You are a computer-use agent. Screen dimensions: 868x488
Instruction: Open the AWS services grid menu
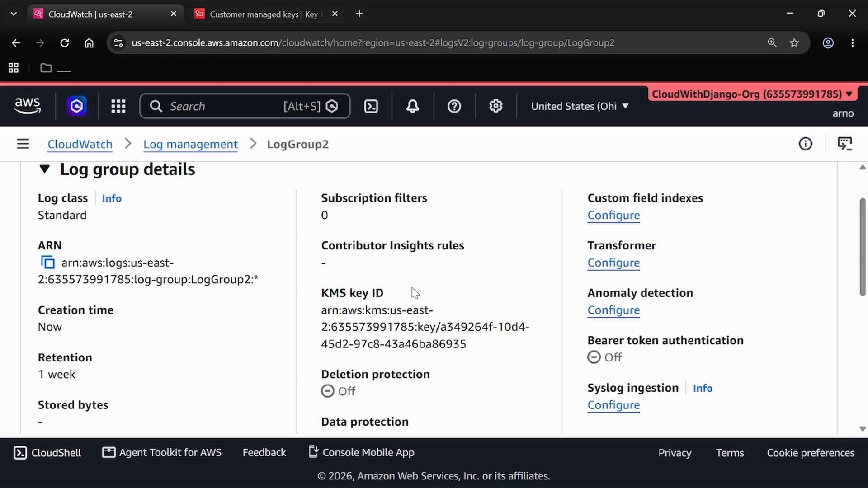coord(118,106)
